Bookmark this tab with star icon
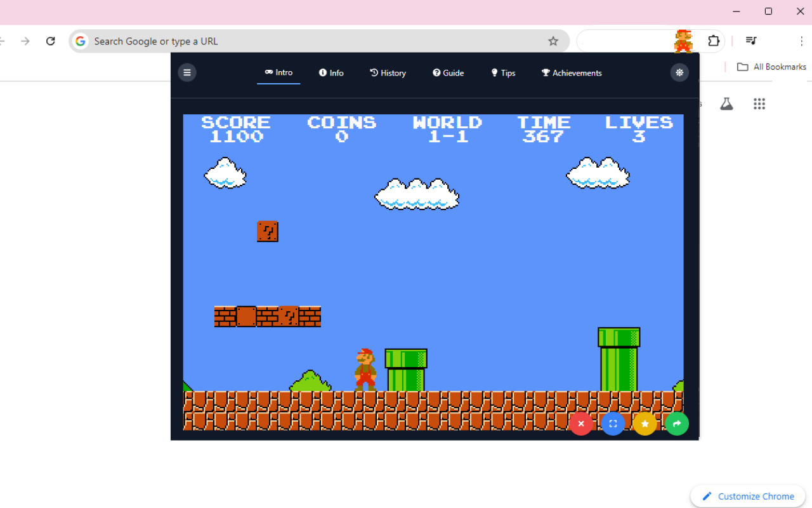812x508 pixels. [x=553, y=41]
